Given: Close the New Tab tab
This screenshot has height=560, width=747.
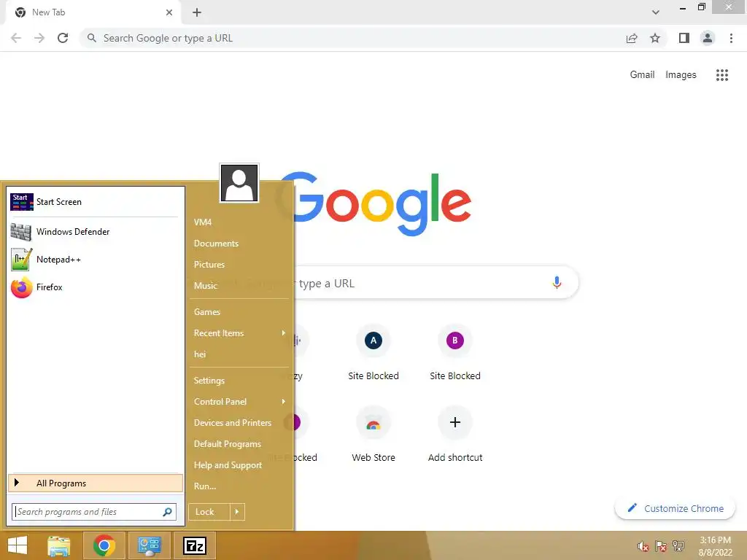Looking at the screenshot, I should point(169,12).
